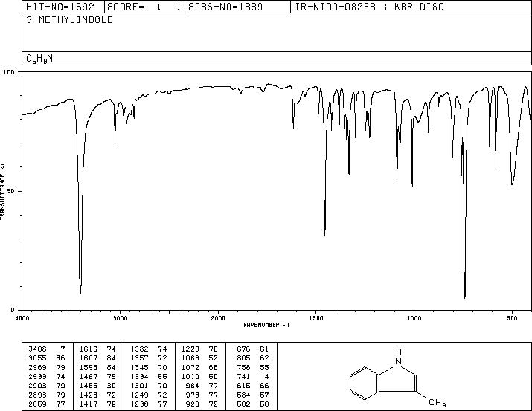This screenshot has width=532, height=411.
Task: Select the SDBS-NO=1839 header text
Action: click(x=225, y=7)
